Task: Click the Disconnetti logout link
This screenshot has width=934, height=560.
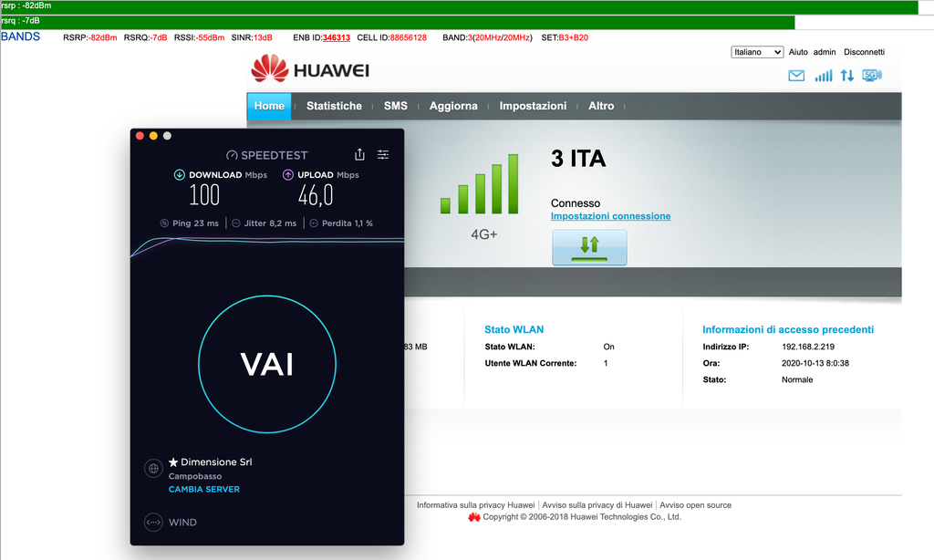Action: [x=864, y=52]
